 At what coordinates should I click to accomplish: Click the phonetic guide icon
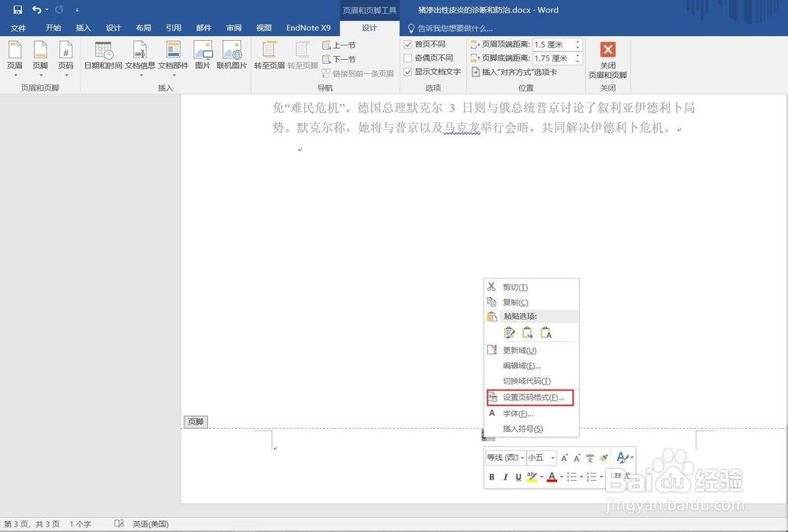tap(590, 458)
